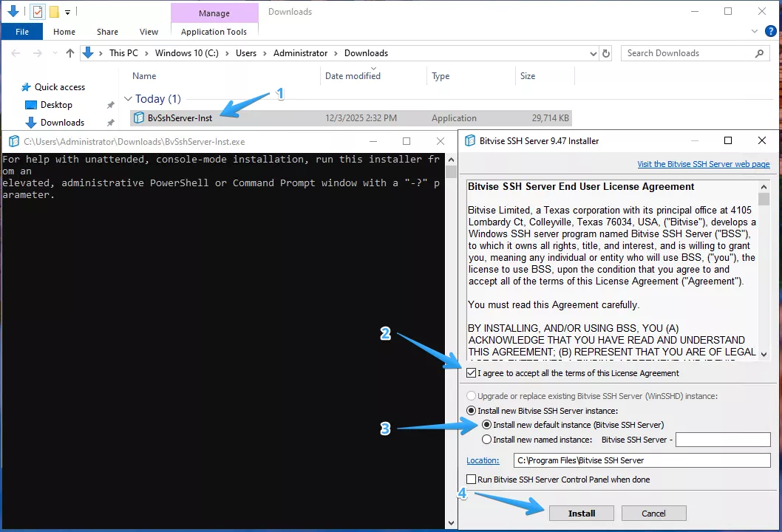The height and width of the screenshot is (532, 782).
Task: Refresh the Downloads folder view
Action: [607, 53]
